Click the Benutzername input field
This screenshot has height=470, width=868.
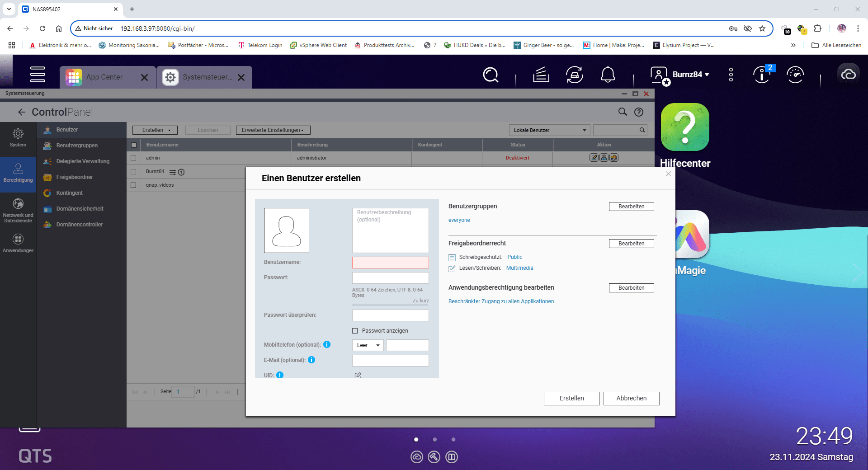(391, 263)
